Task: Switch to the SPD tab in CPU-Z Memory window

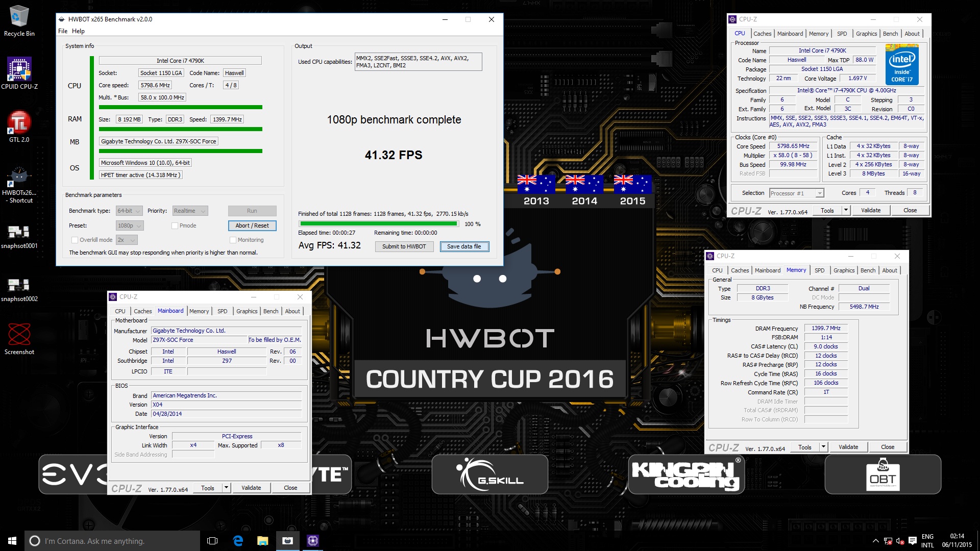Action: click(819, 270)
